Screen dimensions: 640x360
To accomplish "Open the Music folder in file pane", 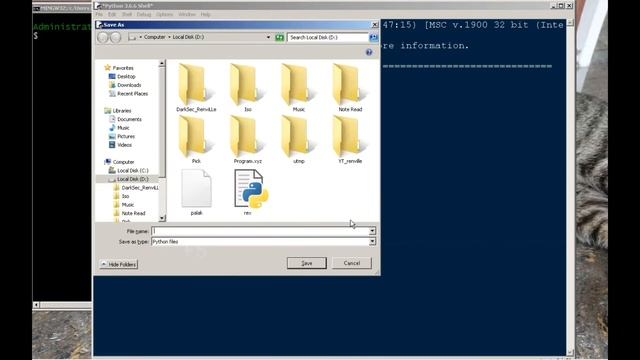I will (x=298, y=88).
